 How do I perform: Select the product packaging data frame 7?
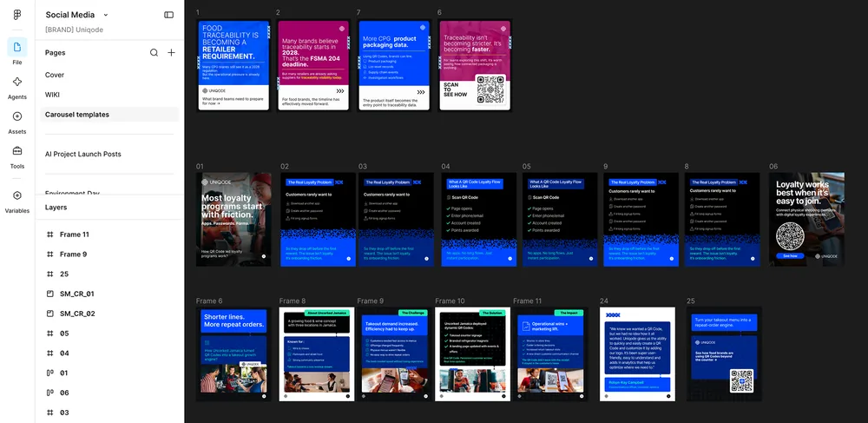394,65
